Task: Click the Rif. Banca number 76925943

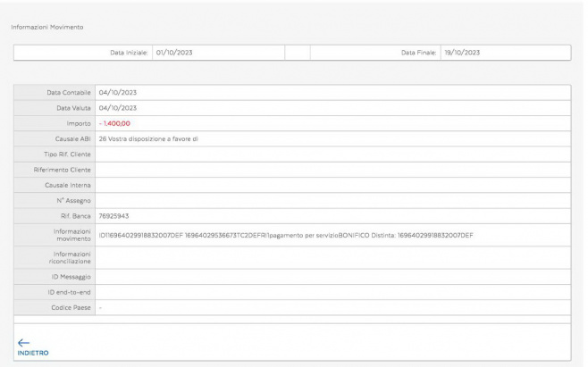Action: point(114,215)
